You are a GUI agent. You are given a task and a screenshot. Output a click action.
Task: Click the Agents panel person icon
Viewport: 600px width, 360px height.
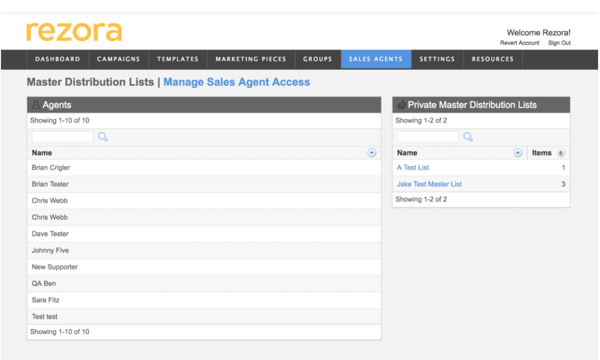[36, 104]
